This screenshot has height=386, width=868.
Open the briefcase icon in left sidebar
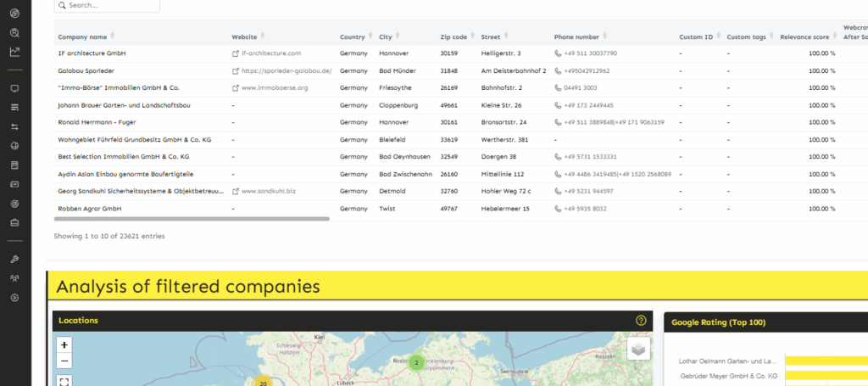click(14, 223)
